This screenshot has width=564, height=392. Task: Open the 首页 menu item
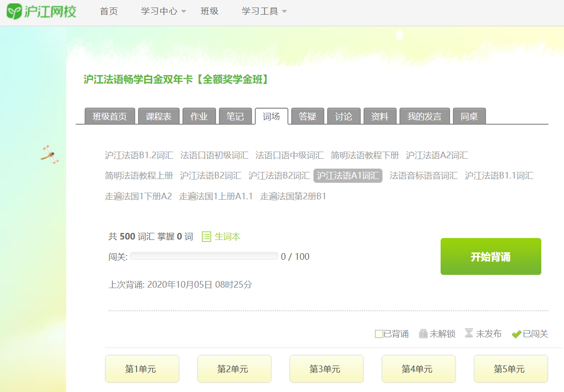(x=109, y=11)
